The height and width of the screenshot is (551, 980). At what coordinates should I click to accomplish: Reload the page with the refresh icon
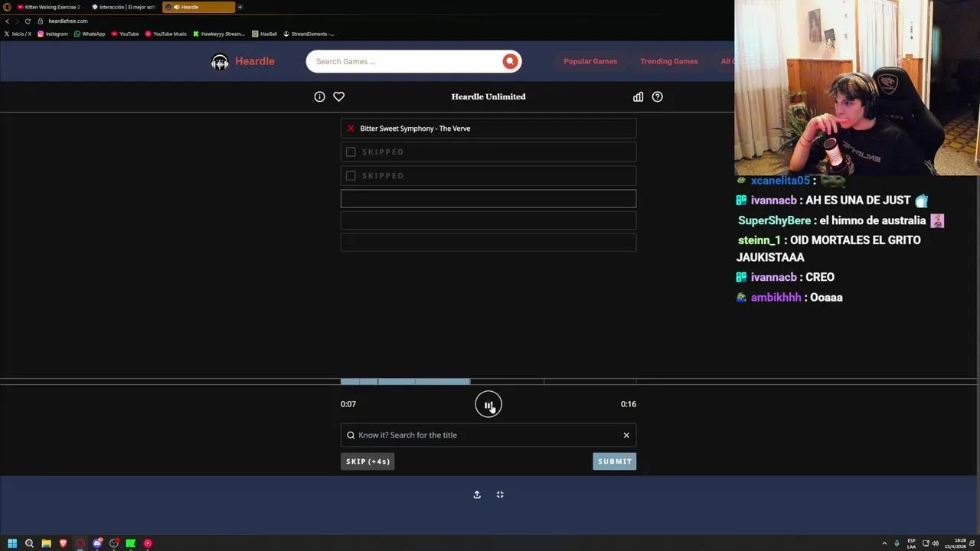(x=28, y=21)
